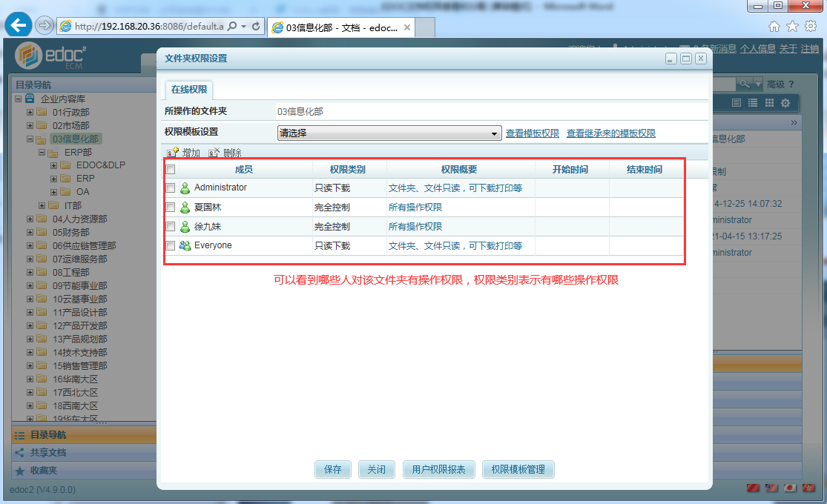
Task: Click the 删除 (delete member) icon
Action: (214, 153)
